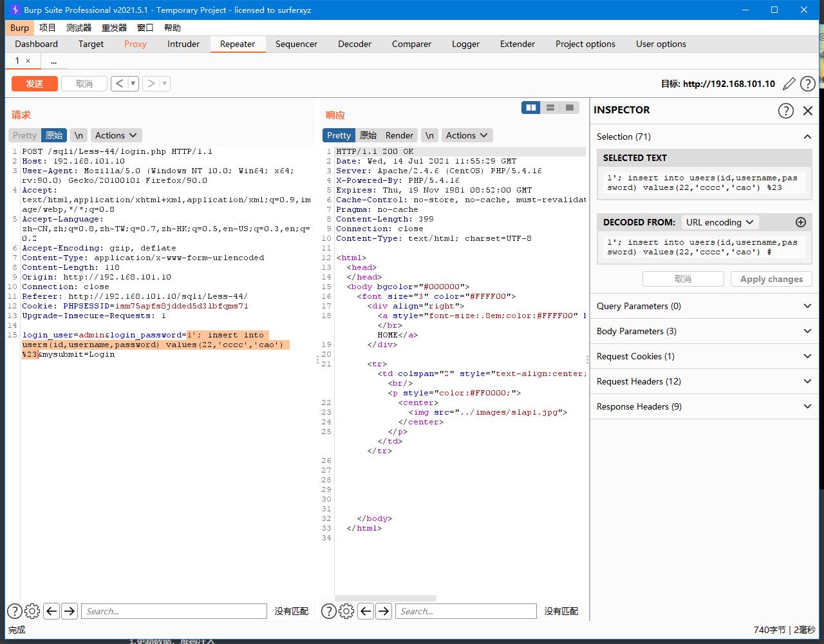Open Inspector help question mark icon
This screenshot has height=644, width=824.
[x=786, y=110]
